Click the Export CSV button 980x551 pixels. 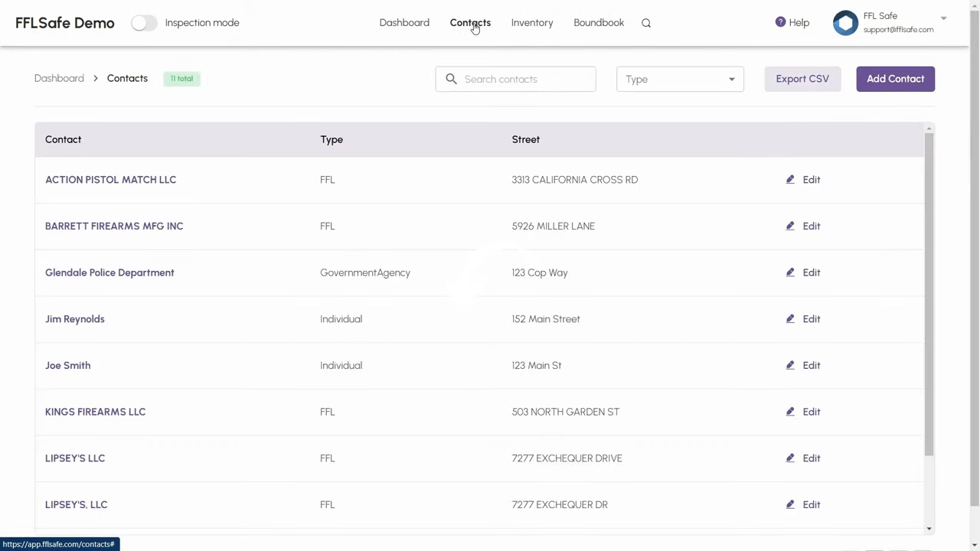(802, 78)
